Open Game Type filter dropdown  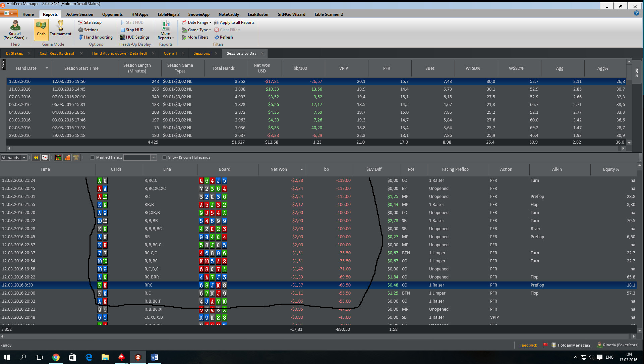(196, 30)
